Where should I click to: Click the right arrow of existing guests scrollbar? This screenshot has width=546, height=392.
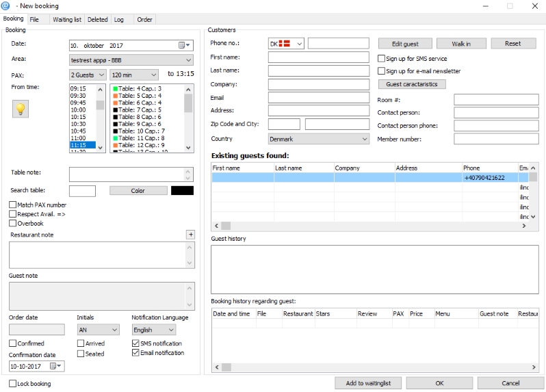(x=523, y=226)
